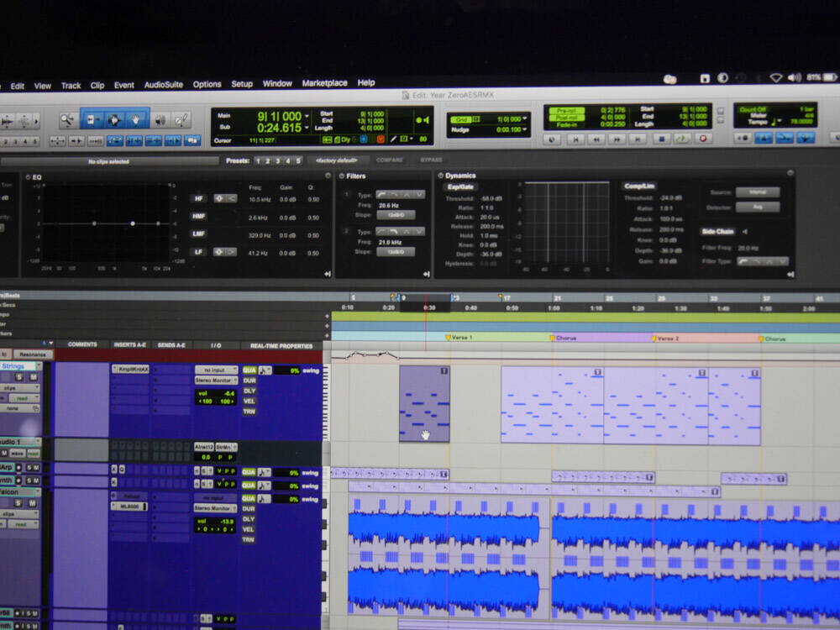Click the BYPASS button

click(431, 160)
